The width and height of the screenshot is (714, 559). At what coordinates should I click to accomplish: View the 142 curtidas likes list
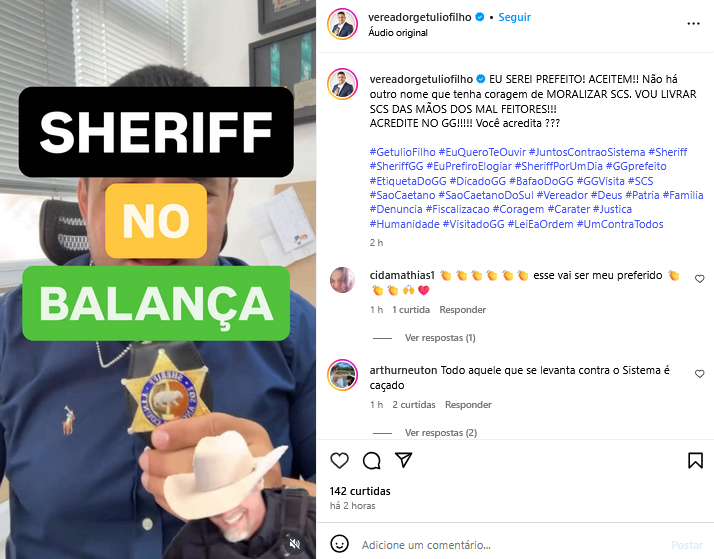point(360,491)
